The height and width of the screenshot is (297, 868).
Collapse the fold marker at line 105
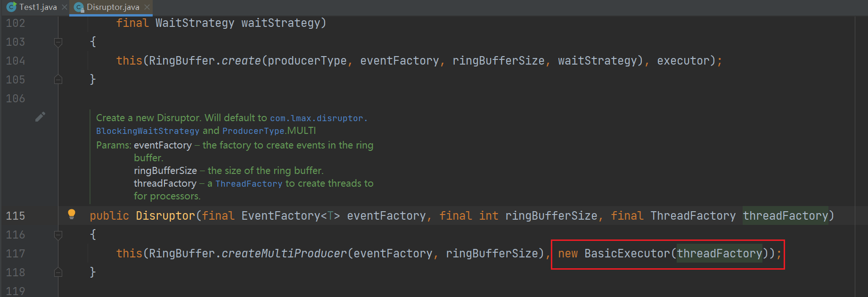[x=58, y=79]
